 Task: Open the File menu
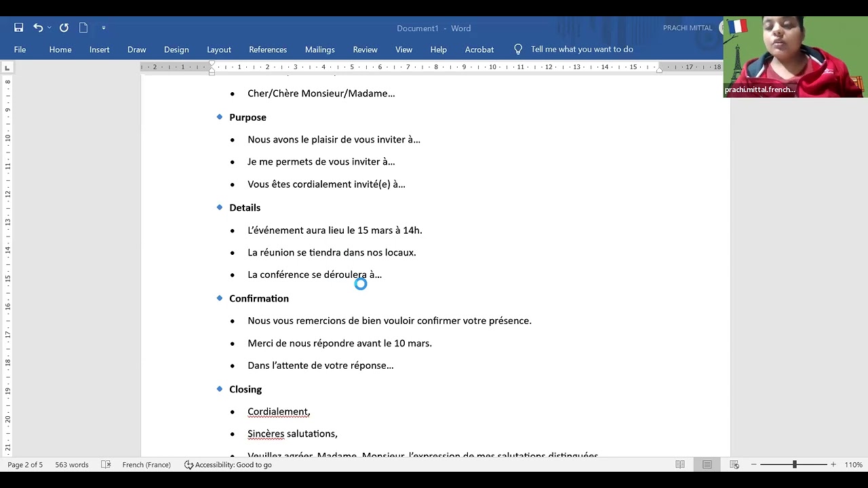pyautogui.click(x=20, y=49)
